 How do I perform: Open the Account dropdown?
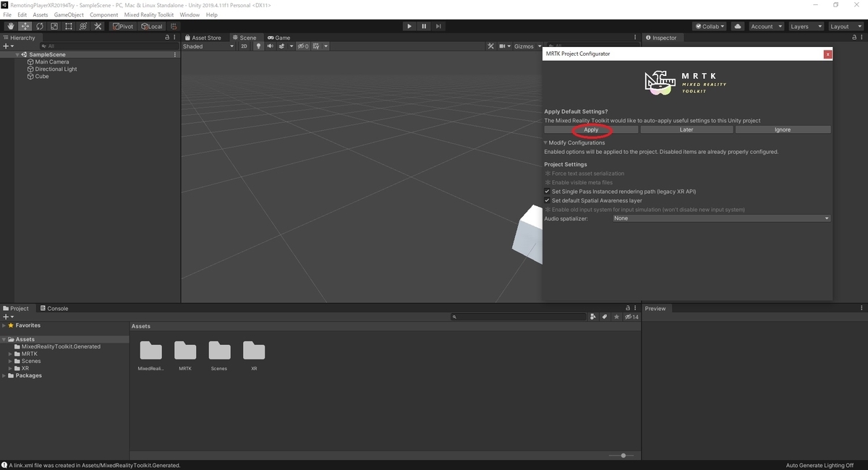pyautogui.click(x=766, y=27)
